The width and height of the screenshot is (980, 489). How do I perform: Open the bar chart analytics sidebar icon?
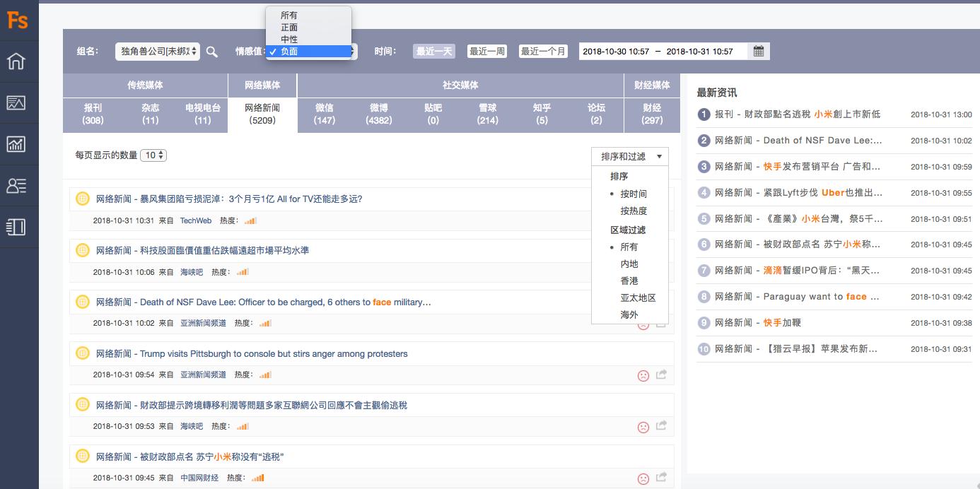pos(16,144)
